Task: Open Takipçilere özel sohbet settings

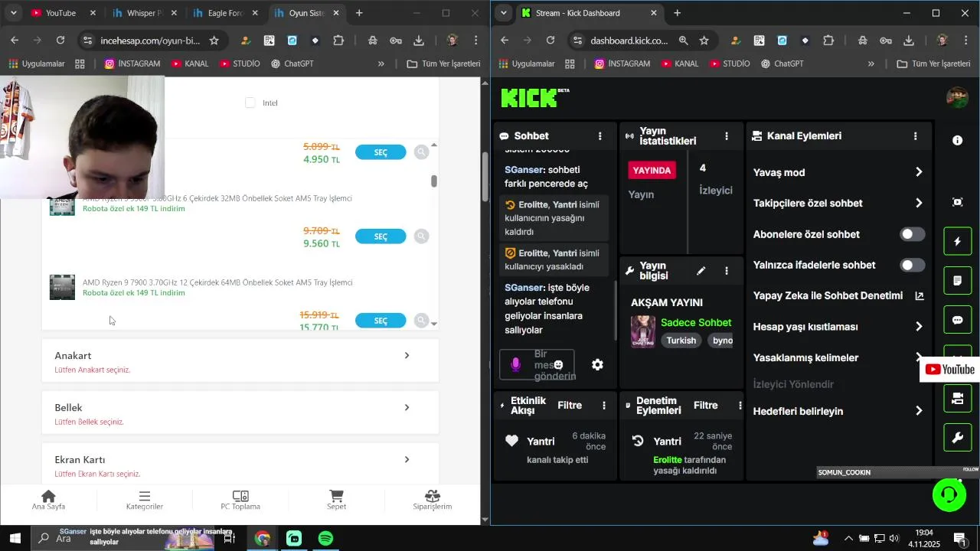Action: tap(839, 203)
